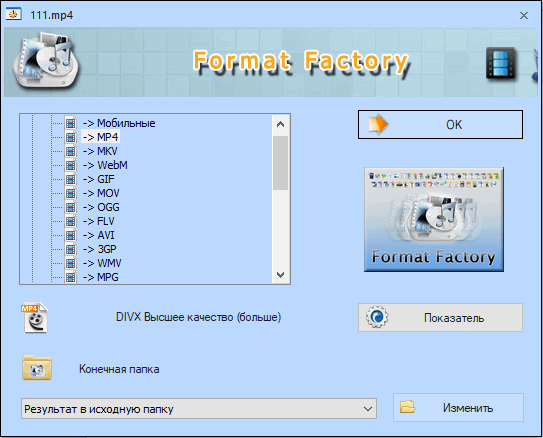Confirm with the OK button
The width and height of the screenshot is (543, 438).
(440, 125)
